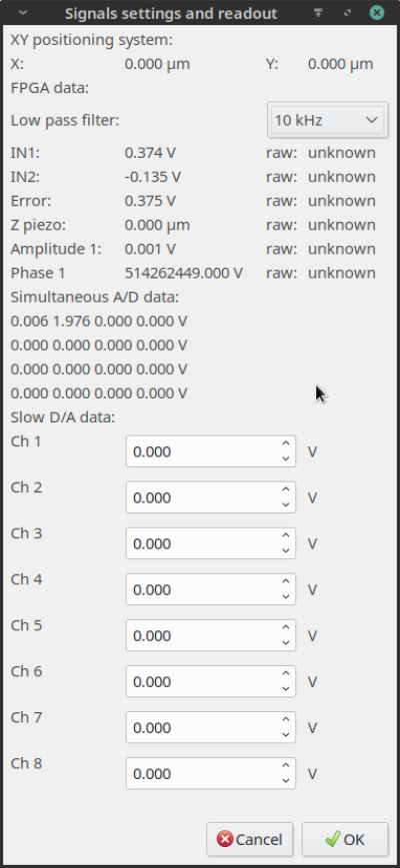
Task: Click the titlebar keep-on-top pin icon
Action: 318,13
